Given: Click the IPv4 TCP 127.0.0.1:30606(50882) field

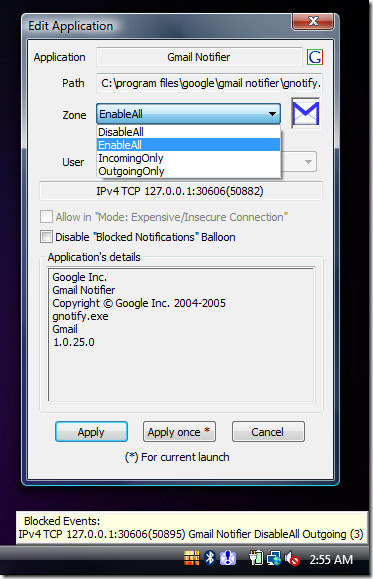Looking at the screenshot, I should (181, 191).
